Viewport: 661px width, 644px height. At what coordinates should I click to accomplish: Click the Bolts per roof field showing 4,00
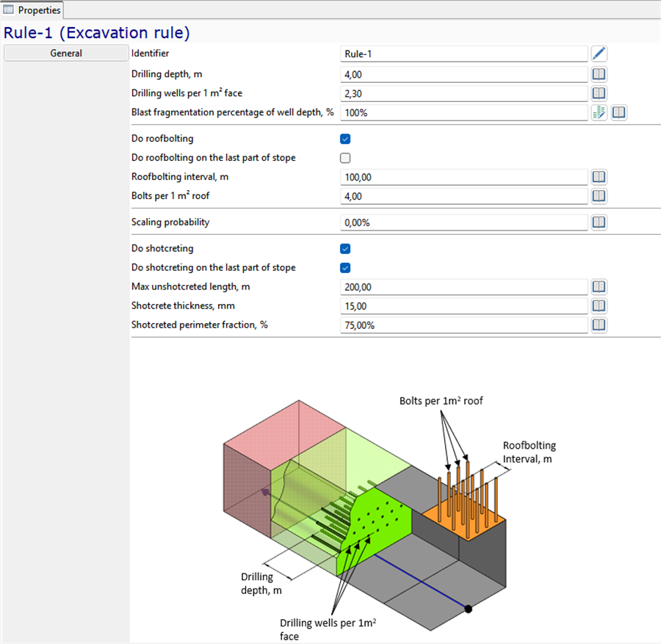(463, 196)
